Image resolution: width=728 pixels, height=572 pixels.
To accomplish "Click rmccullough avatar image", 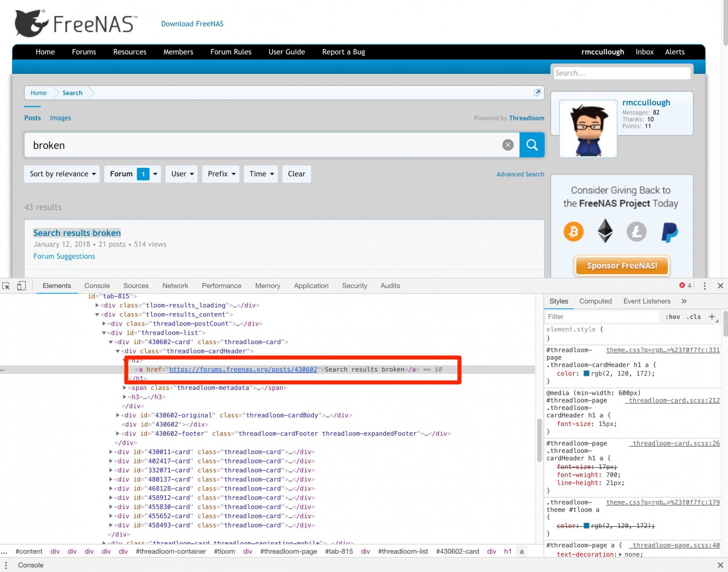I will pos(588,129).
